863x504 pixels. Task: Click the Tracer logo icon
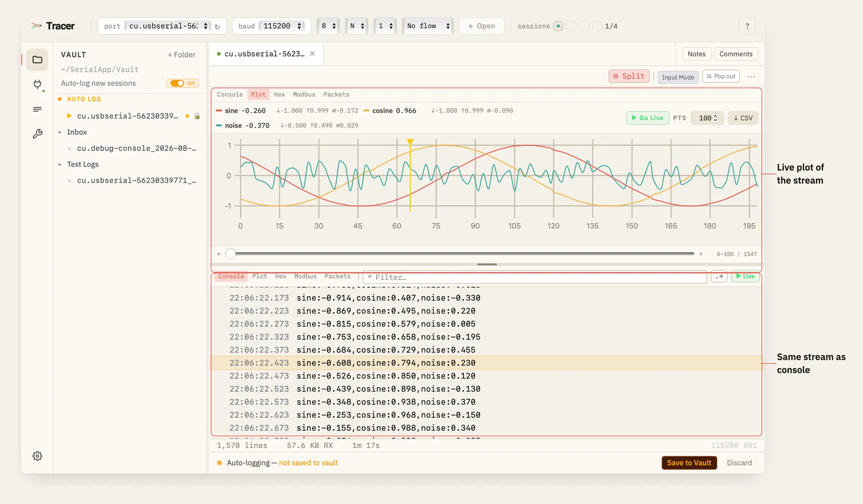(36, 26)
